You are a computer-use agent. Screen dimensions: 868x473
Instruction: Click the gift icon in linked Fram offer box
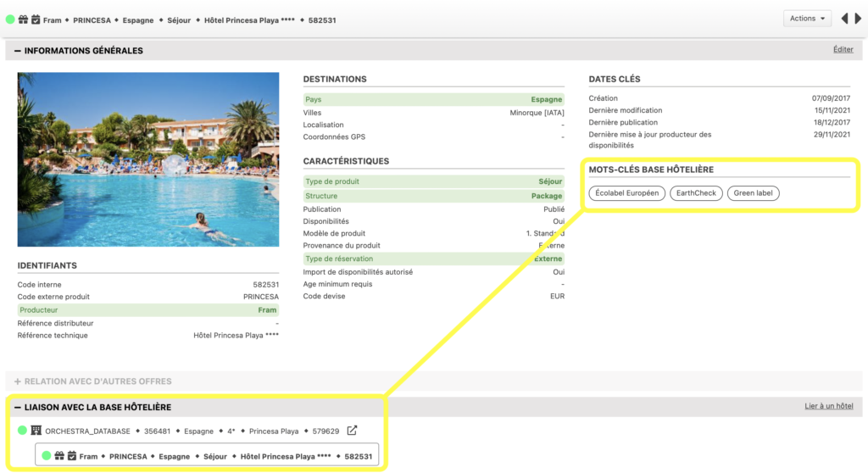(x=59, y=456)
